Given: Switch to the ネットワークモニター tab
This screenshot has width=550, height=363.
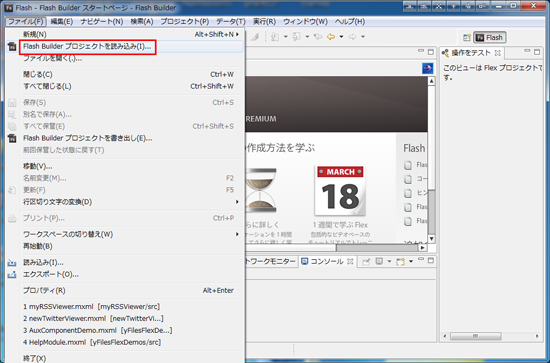Looking at the screenshot, I should 270,261.
